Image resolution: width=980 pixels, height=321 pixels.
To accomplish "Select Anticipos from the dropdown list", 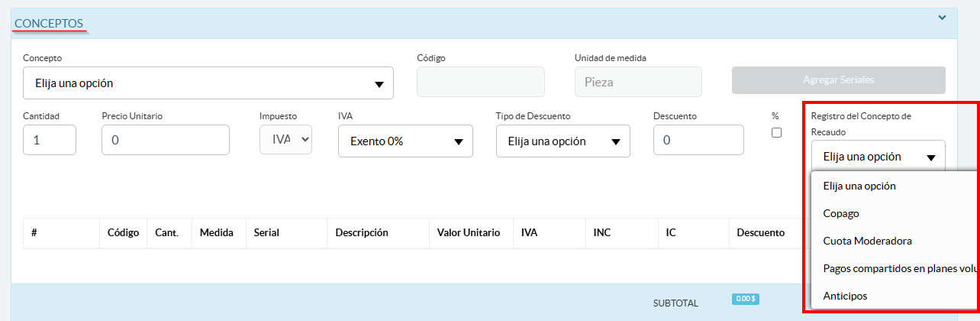I will pyautogui.click(x=845, y=296).
